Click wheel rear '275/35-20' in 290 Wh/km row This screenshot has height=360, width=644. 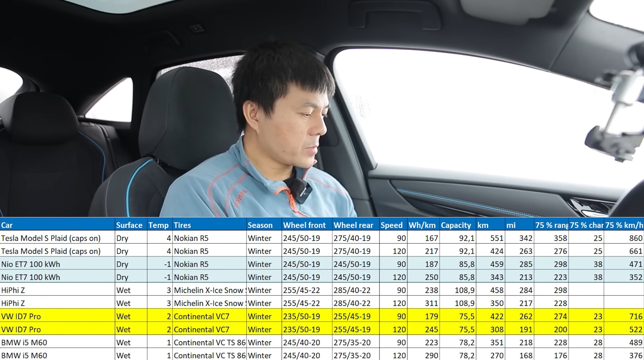click(x=352, y=355)
